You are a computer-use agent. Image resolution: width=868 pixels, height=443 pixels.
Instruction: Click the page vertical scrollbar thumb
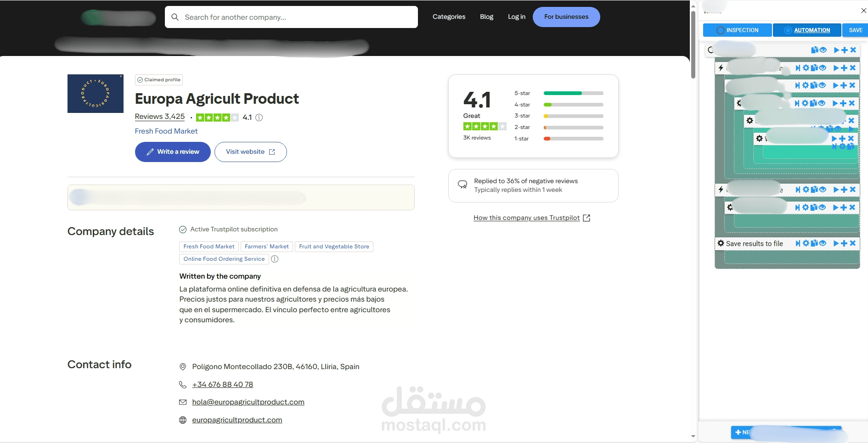tap(693, 45)
